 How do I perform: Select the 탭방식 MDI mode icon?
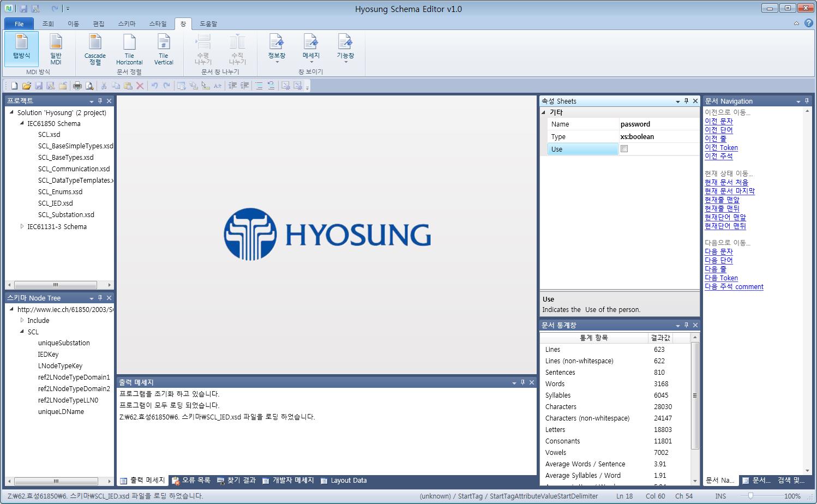click(21, 48)
